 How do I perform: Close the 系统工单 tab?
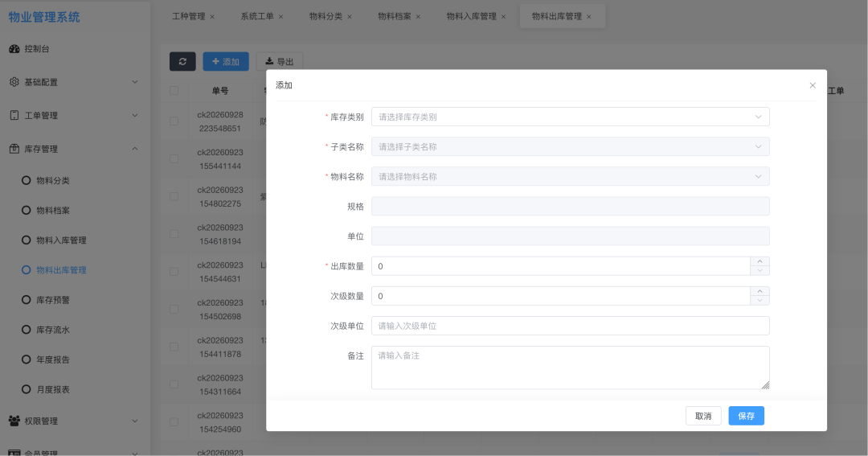coord(280,17)
